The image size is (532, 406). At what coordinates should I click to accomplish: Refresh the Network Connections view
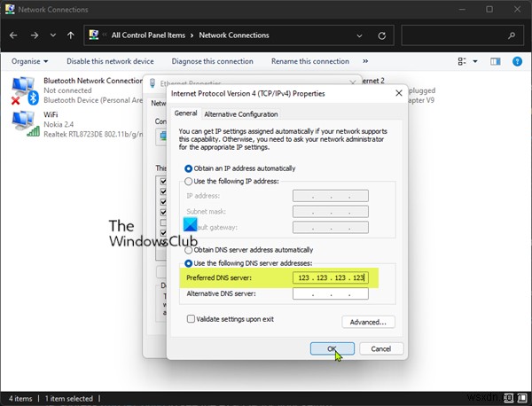click(x=381, y=35)
